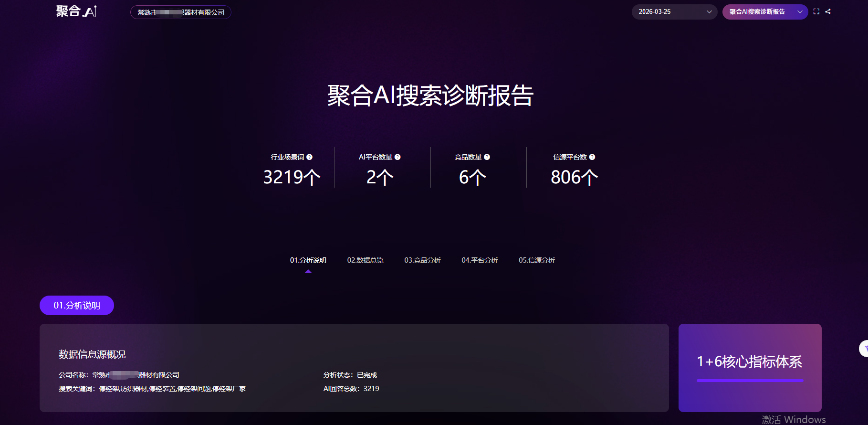This screenshot has height=425, width=868.
Task: Click the share icon in top bar
Action: [x=828, y=11]
